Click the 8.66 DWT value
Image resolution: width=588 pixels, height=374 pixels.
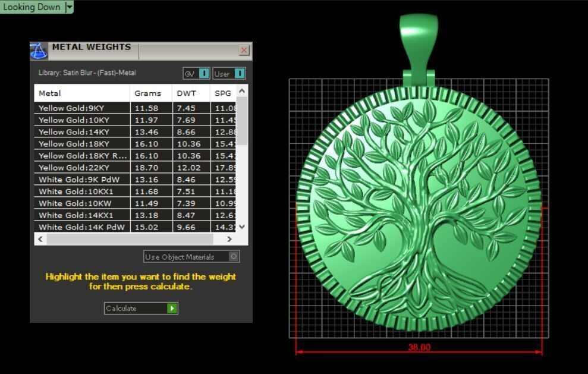pos(186,132)
